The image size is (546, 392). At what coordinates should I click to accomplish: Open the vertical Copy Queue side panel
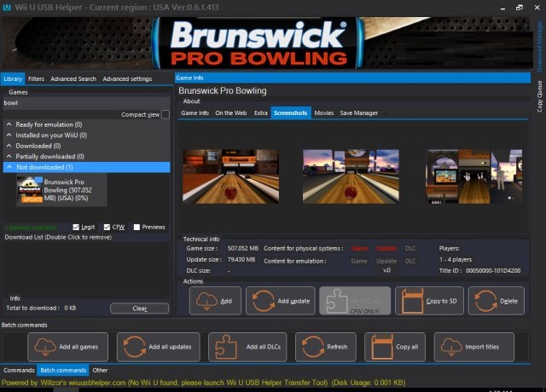pyautogui.click(x=539, y=96)
